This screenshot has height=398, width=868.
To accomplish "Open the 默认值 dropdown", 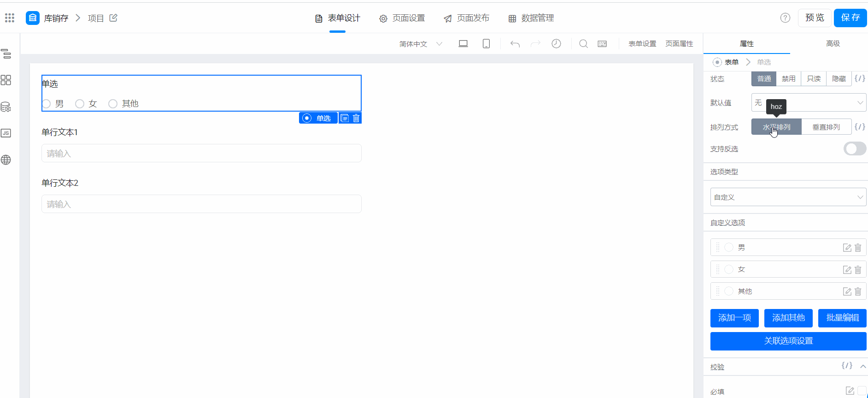I will tap(809, 102).
